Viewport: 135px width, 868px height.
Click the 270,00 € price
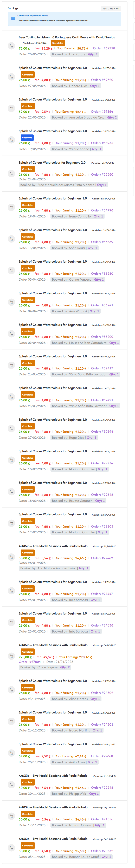(x=25, y=657)
